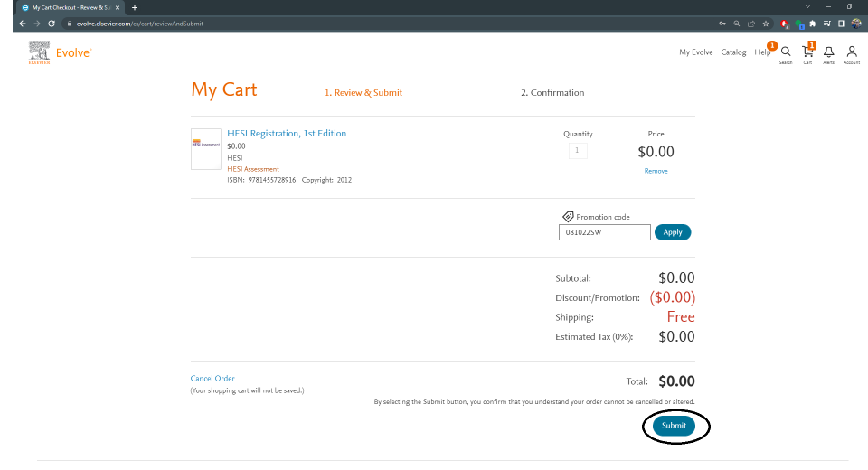Click the promotion code tag icon
Screen dimensions: 868x470
tap(568, 216)
